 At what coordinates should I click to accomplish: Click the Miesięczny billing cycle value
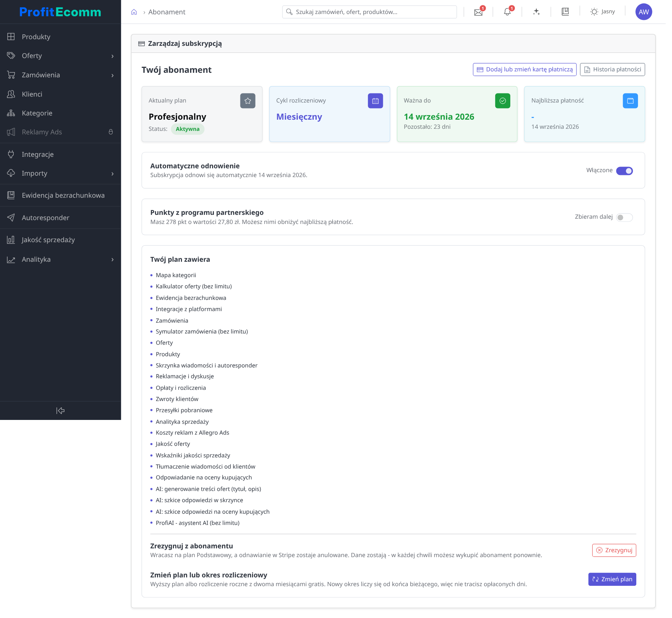299,117
